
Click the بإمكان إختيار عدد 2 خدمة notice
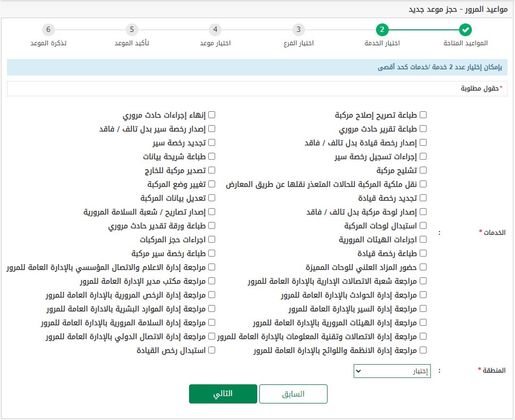click(257, 67)
